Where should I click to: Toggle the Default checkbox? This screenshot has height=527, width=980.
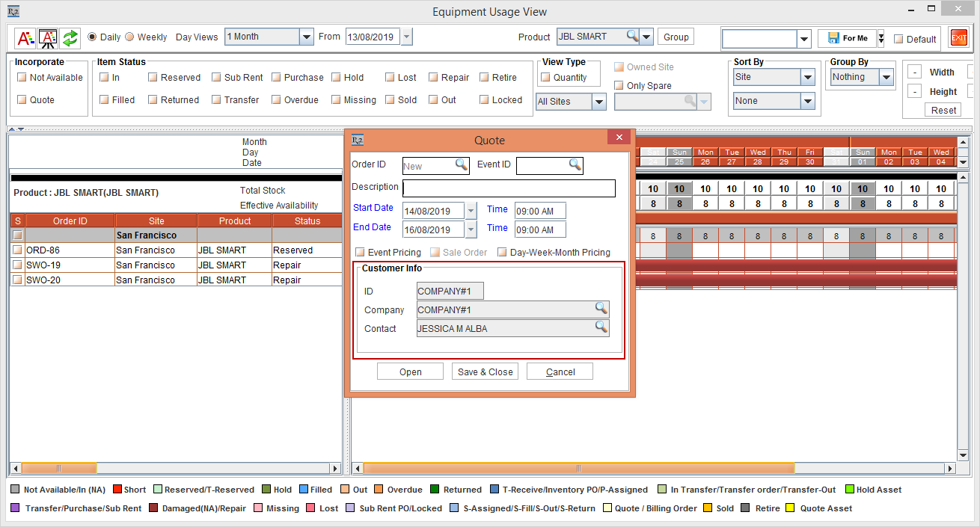pos(898,39)
